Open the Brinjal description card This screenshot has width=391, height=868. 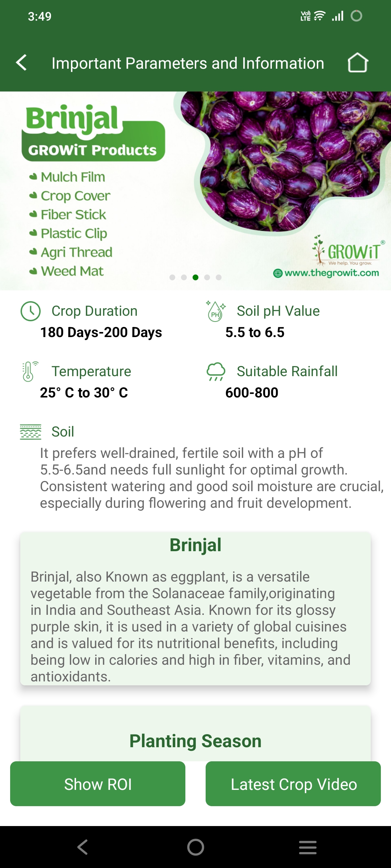pos(195,608)
